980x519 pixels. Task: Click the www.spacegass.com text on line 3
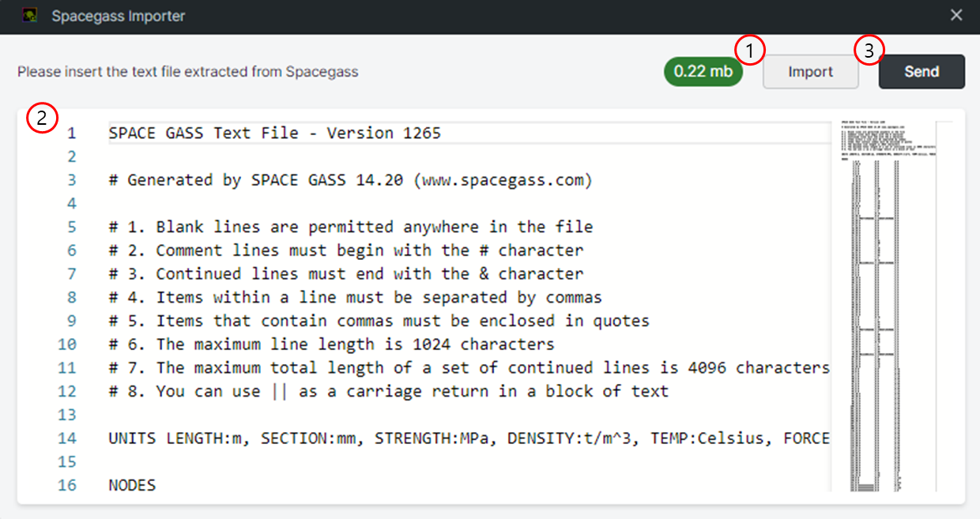[503, 180]
